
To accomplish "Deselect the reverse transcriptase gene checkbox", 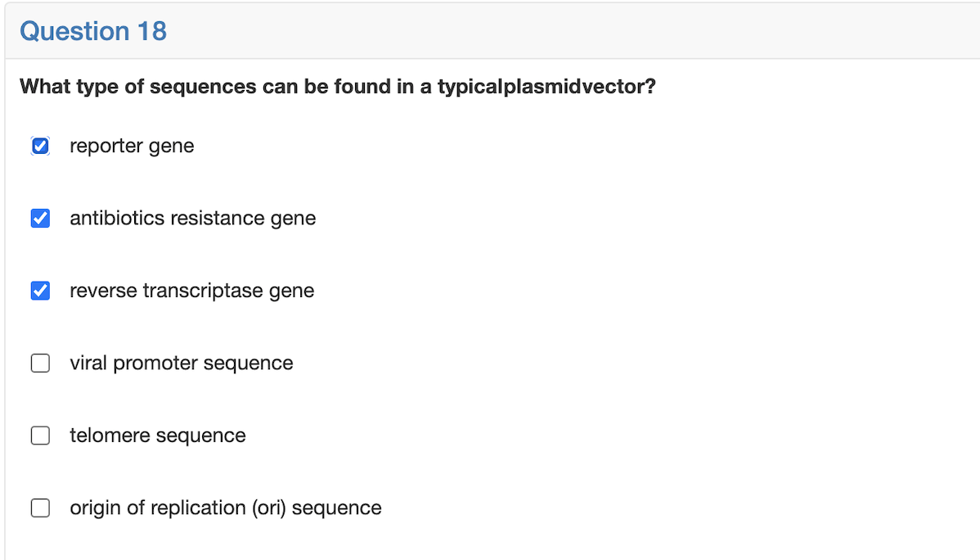I will tap(40, 291).
